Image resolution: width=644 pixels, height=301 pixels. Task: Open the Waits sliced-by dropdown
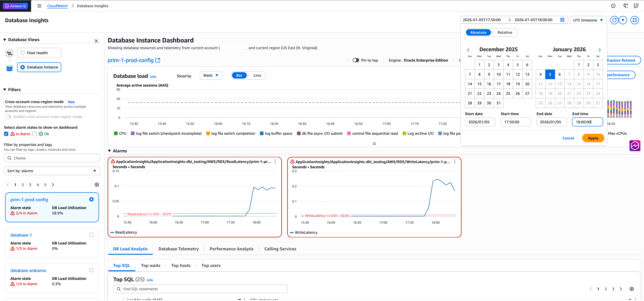coord(211,76)
